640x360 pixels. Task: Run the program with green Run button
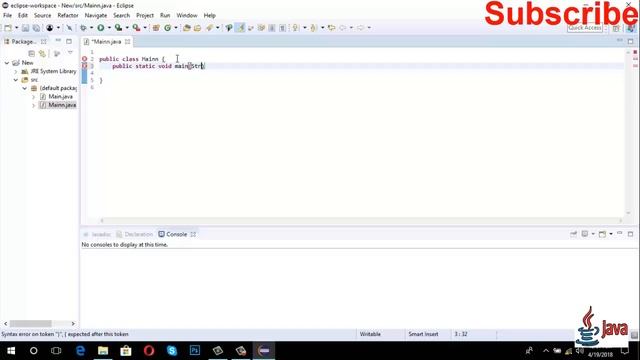coord(100,28)
